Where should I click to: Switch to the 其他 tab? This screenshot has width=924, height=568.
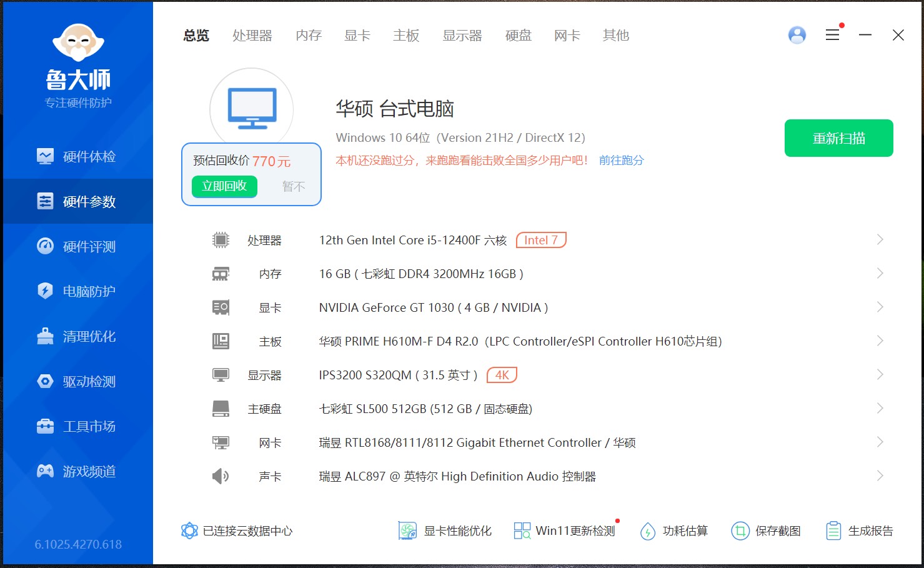[616, 36]
